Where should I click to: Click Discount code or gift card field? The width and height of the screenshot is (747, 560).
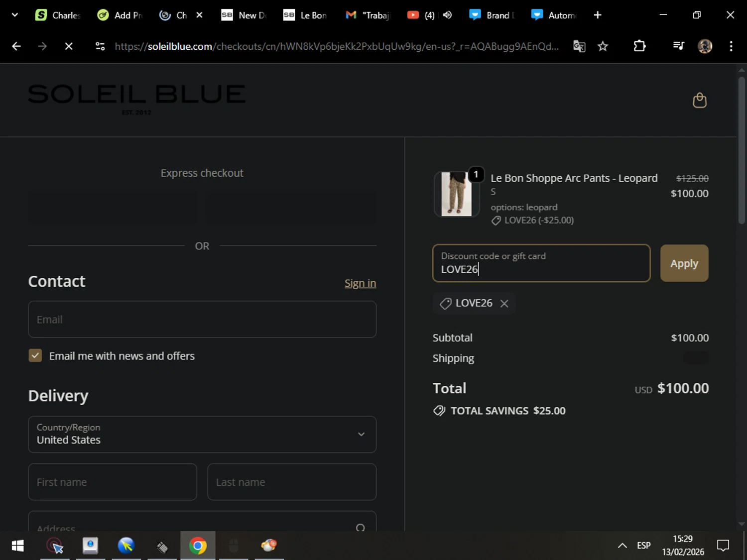[x=541, y=263]
